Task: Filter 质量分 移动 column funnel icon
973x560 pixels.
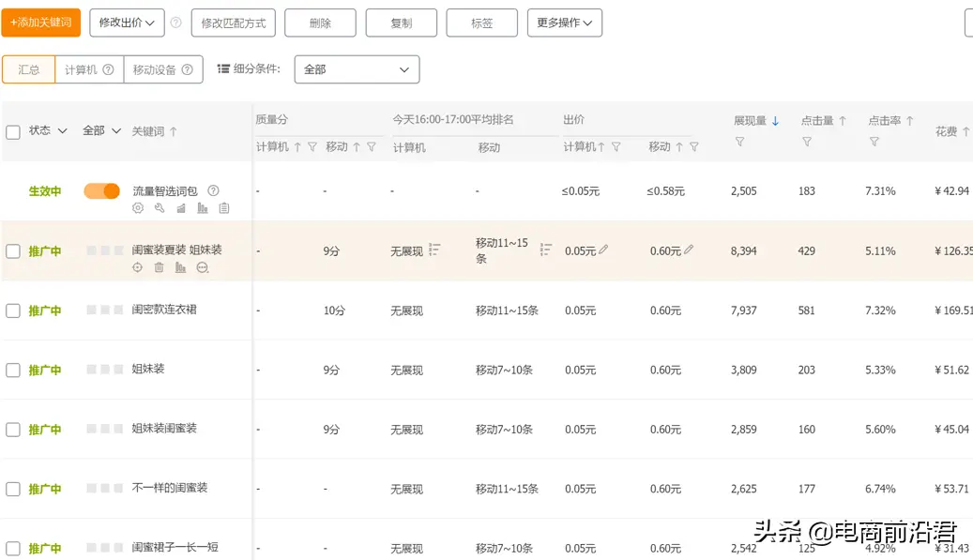Action: point(371,147)
